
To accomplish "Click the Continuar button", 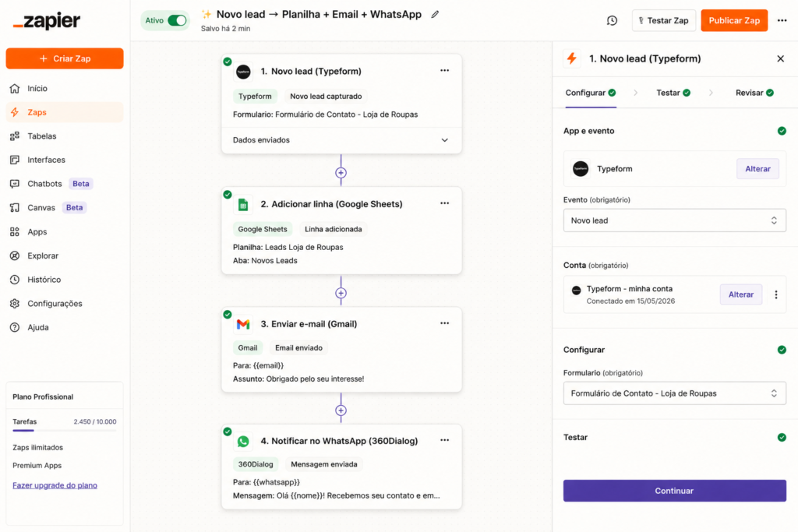I will (x=674, y=491).
